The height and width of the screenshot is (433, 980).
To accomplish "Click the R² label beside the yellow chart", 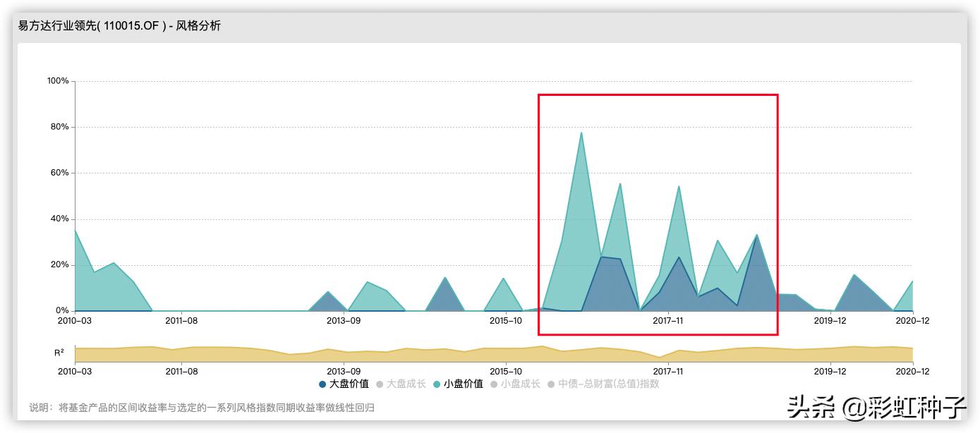I will (59, 352).
